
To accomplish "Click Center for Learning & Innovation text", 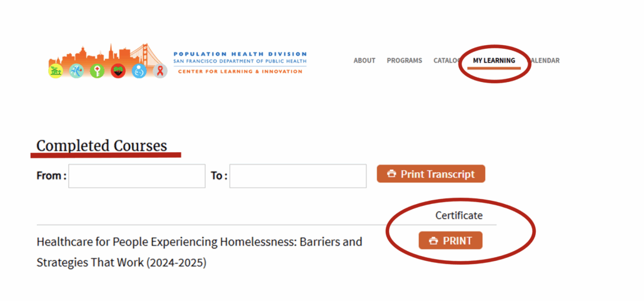I will [240, 71].
